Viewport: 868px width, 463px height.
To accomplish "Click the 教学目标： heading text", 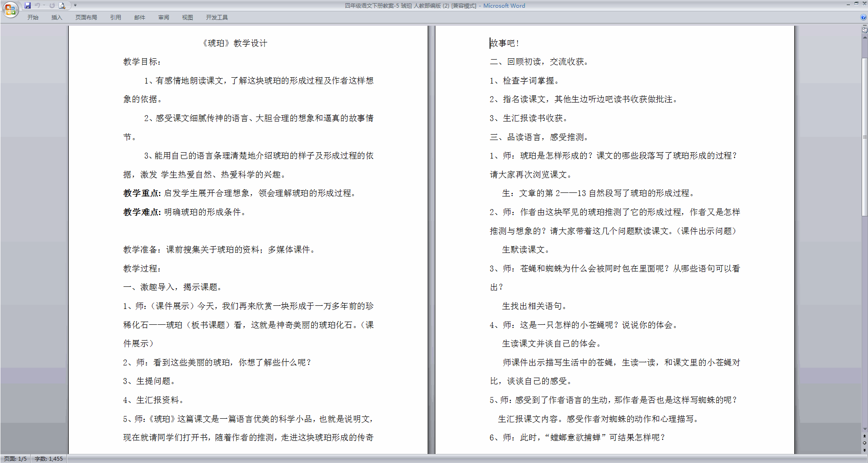I will [142, 62].
